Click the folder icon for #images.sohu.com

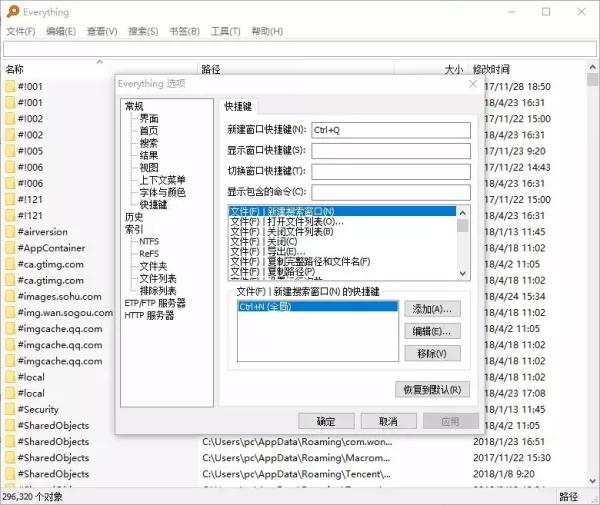point(10,296)
